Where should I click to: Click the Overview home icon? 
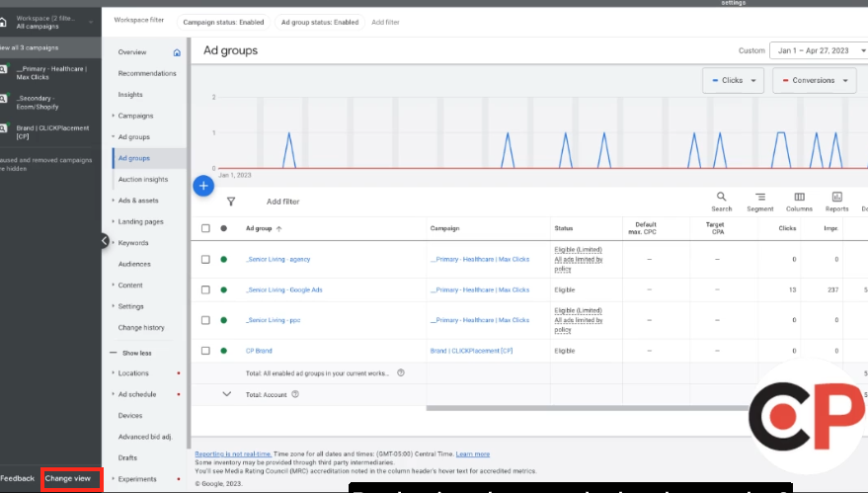click(x=177, y=52)
